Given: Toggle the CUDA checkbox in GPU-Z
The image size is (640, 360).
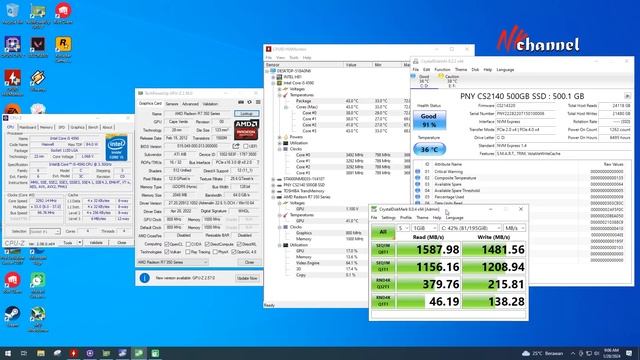Looking at the screenshot, I should tap(188, 244).
